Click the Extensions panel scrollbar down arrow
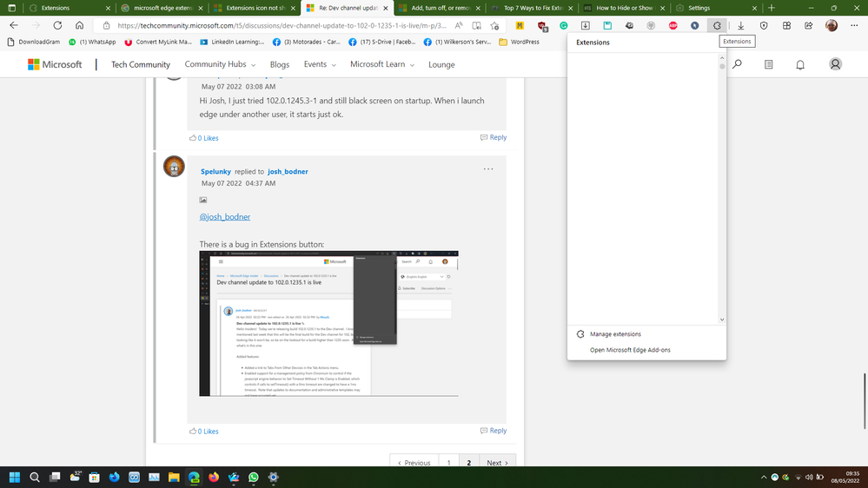The height and width of the screenshot is (488, 868). coord(722,320)
